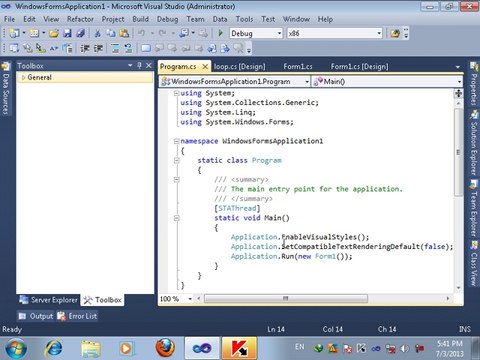Viewport: 480px width, 360px height.
Task: Collapse the summary comment block
Action: click(x=176, y=180)
